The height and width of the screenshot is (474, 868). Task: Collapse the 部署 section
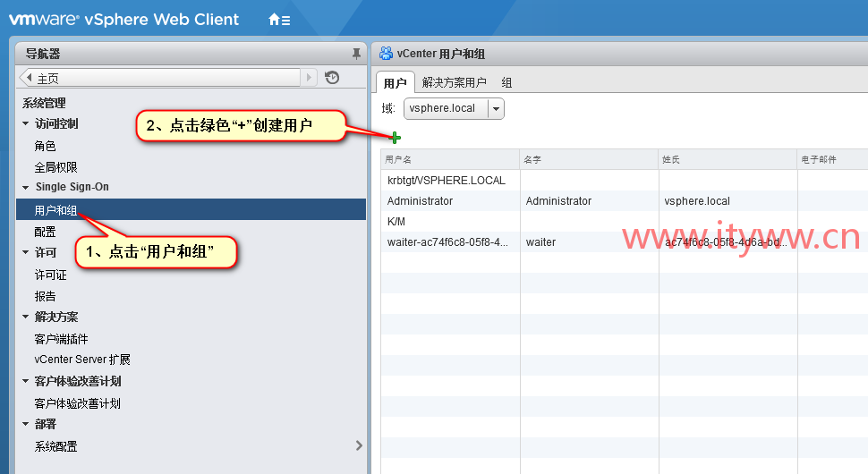(x=25, y=424)
